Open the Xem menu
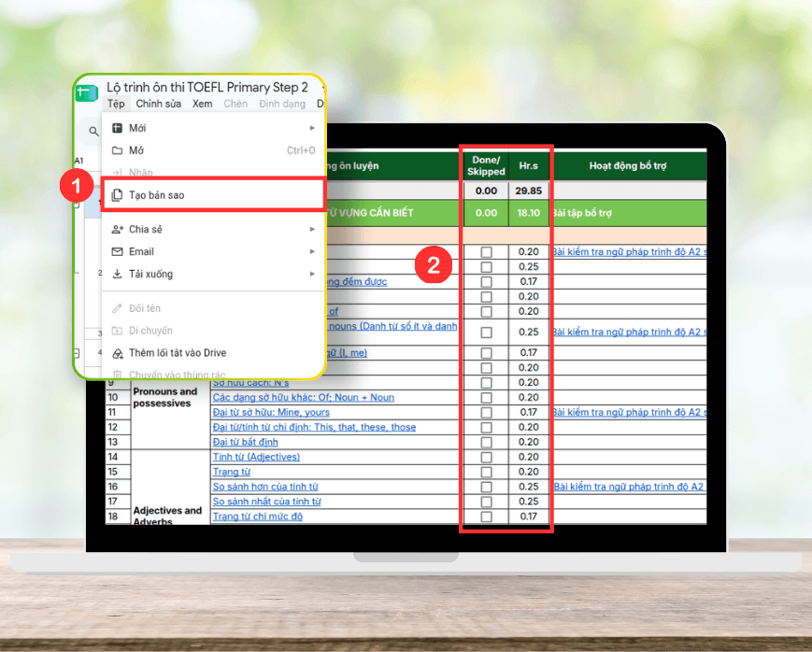This screenshot has height=652, width=812. [203, 104]
